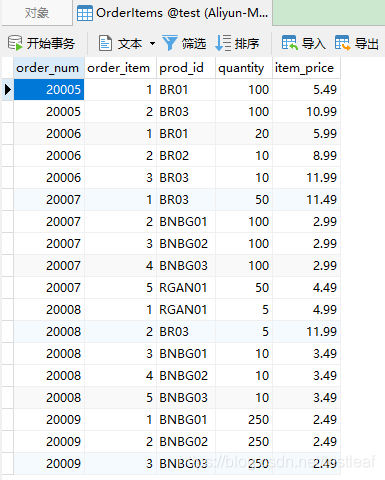Click prod_id BR03 in order 20008
Viewport: 385px width, 480px height.
[186, 332]
